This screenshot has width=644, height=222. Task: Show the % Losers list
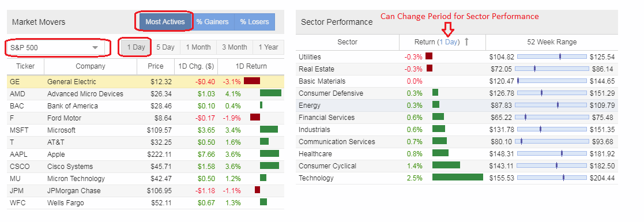coord(255,22)
